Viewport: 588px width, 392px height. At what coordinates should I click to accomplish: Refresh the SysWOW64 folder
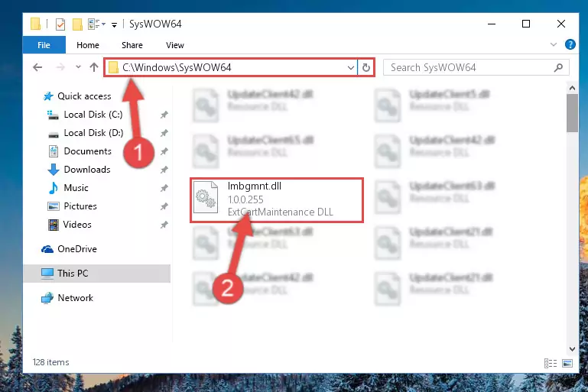click(x=366, y=68)
